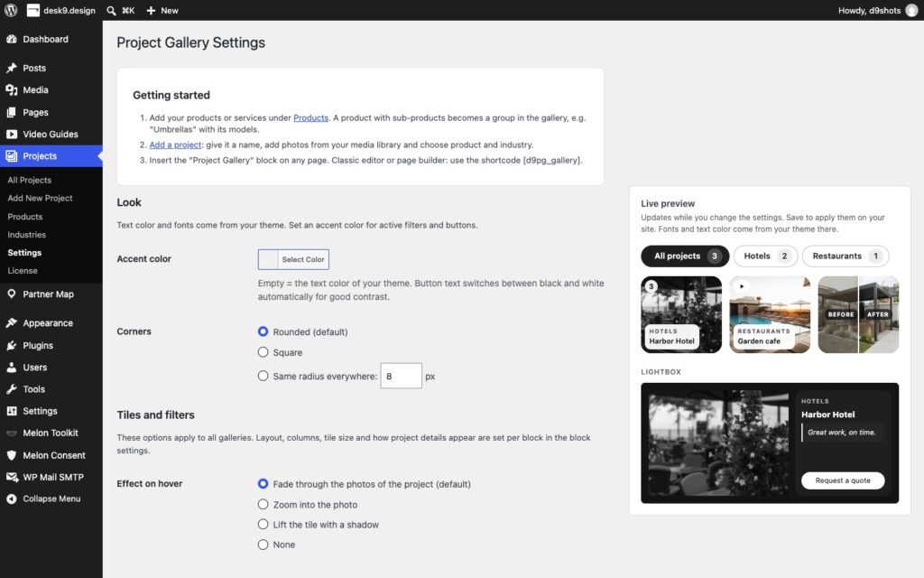Click the play badge on Garden cafe tile

pyautogui.click(x=742, y=286)
